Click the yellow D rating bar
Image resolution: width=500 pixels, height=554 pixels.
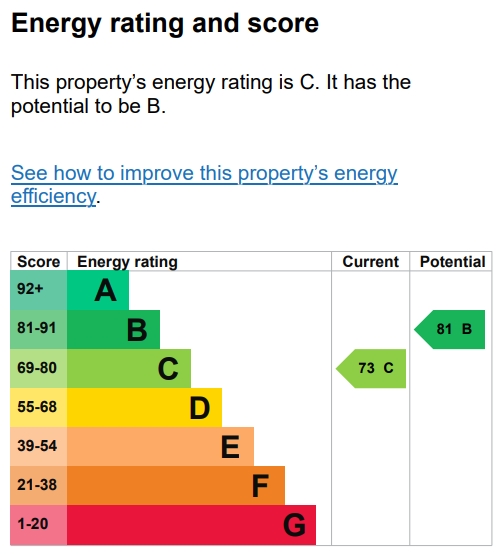click(x=145, y=407)
